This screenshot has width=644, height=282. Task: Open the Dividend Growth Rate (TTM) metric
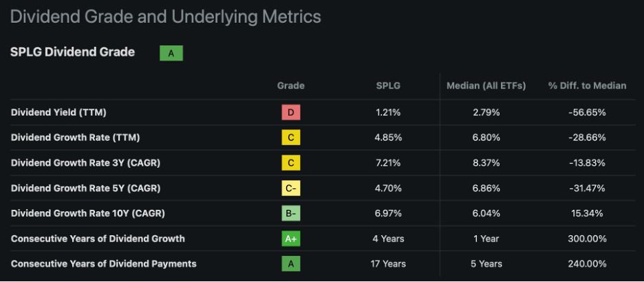pyautogui.click(x=76, y=138)
